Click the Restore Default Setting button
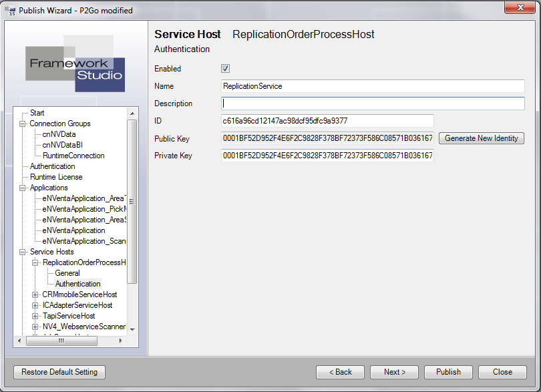541x392 pixels. point(59,372)
